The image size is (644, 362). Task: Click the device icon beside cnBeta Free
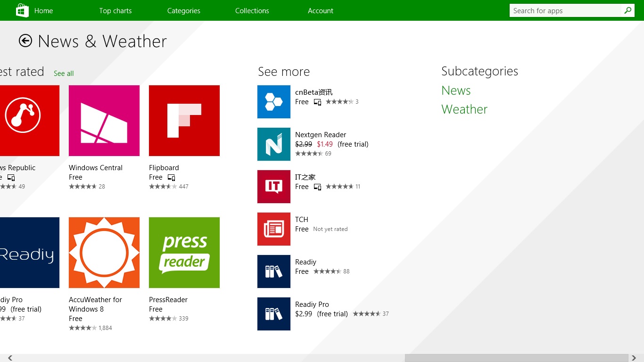tap(318, 102)
